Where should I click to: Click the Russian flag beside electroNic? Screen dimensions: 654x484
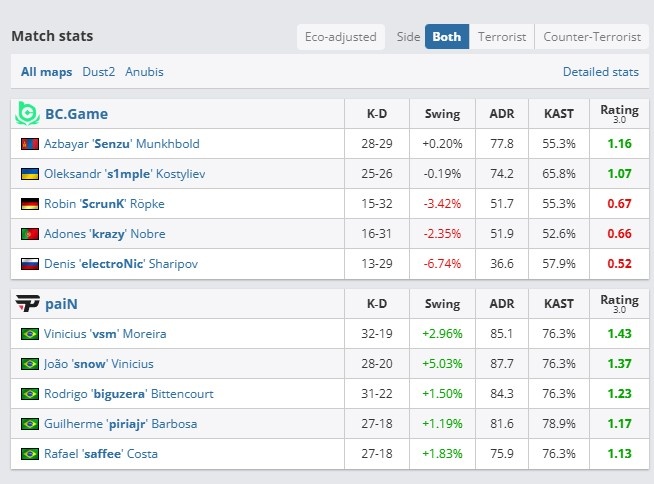[30, 264]
